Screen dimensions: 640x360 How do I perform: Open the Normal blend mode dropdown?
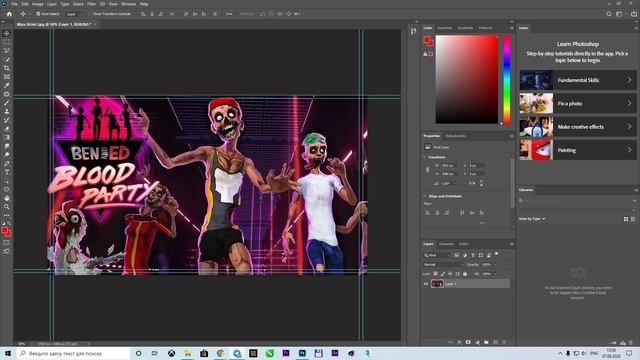443,264
